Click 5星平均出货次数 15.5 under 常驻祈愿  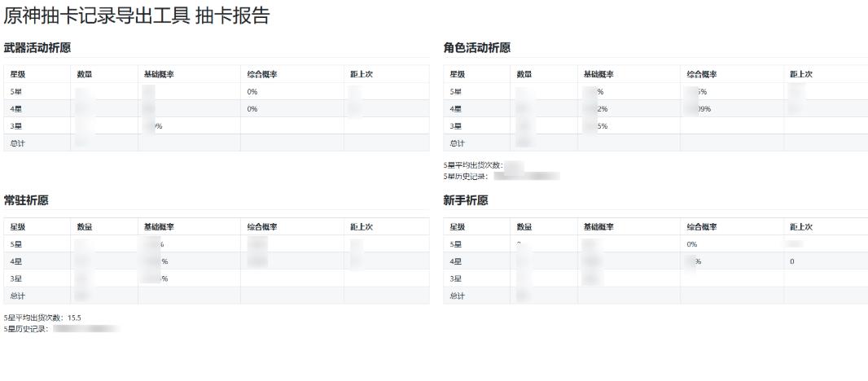42,317
